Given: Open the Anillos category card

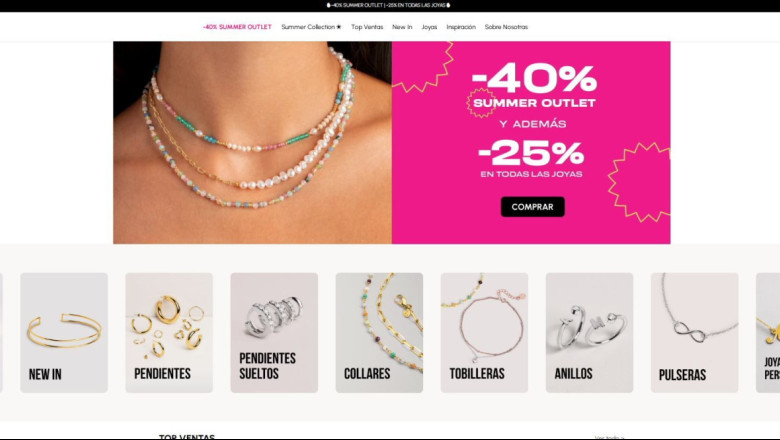Looking at the screenshot, I should pyautogui.click(x=589, y=333).
